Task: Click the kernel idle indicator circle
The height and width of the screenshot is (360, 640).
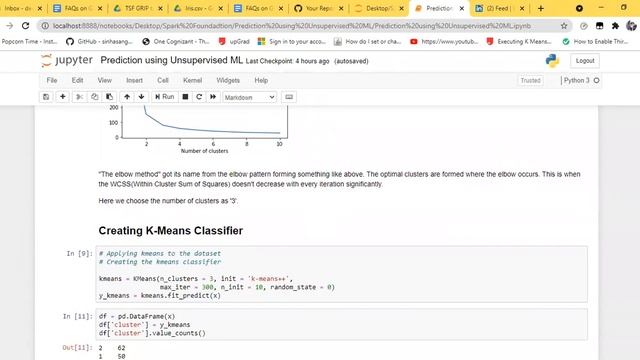Action: click(596, 80)
